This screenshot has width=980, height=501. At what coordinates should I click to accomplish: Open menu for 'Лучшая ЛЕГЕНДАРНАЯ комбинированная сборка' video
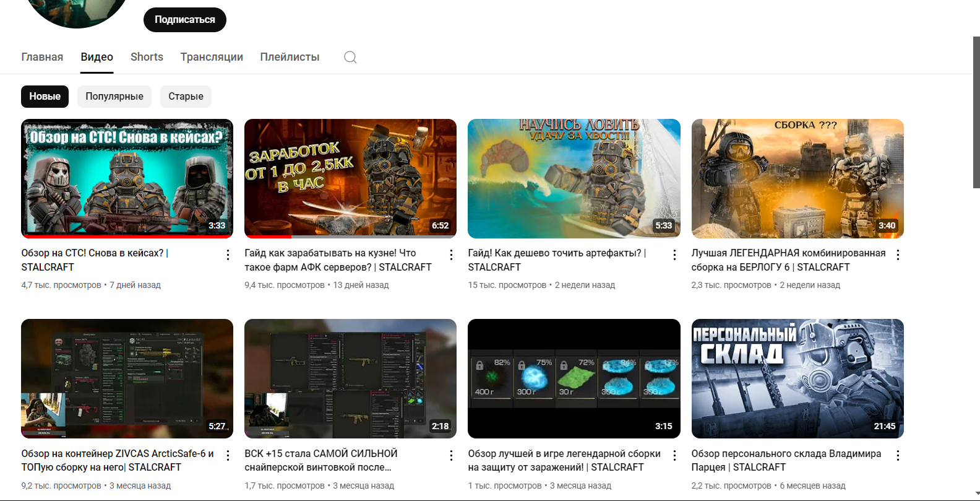898,255
